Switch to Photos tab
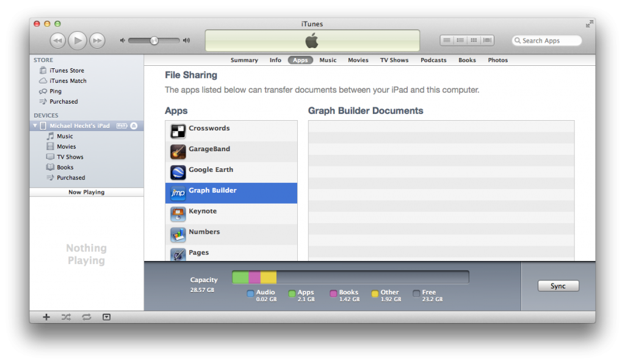This screenshot has width=625, height=364. coord(497,60)
